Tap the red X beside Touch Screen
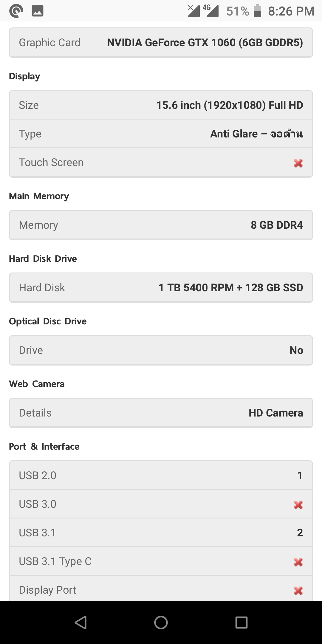The image size is (322, 644). 298,163
